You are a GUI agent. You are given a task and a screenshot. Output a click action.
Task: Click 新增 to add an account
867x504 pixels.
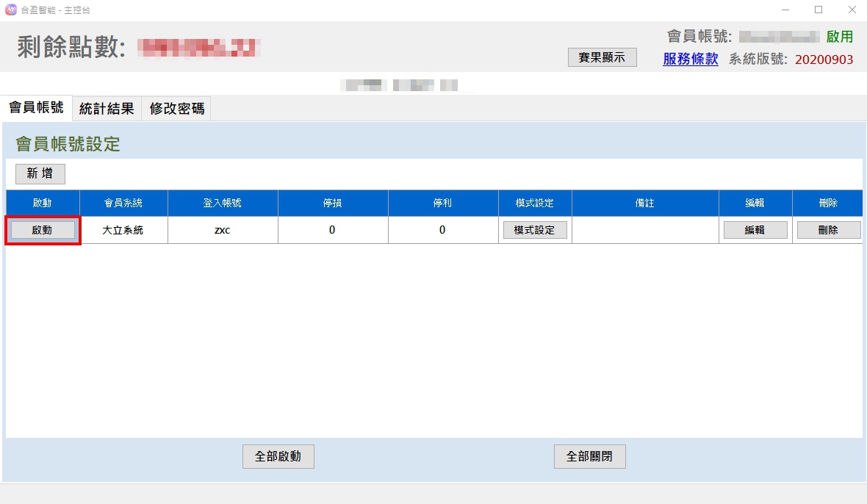(x=40, y=173)
